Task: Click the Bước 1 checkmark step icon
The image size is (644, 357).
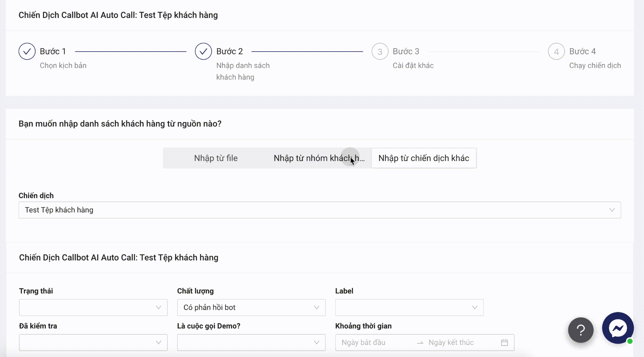Action: (x=27, y=52)
